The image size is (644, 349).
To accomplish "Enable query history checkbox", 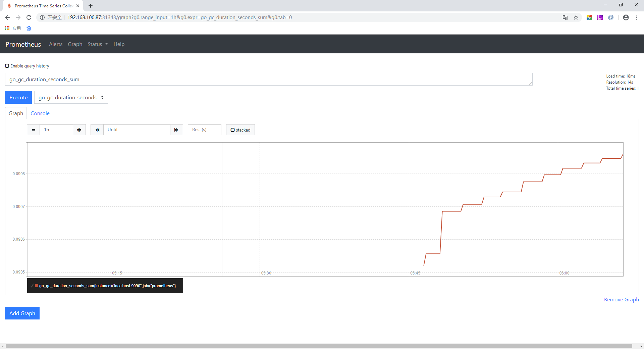I will pyautogui.click(x=7, y=66).
